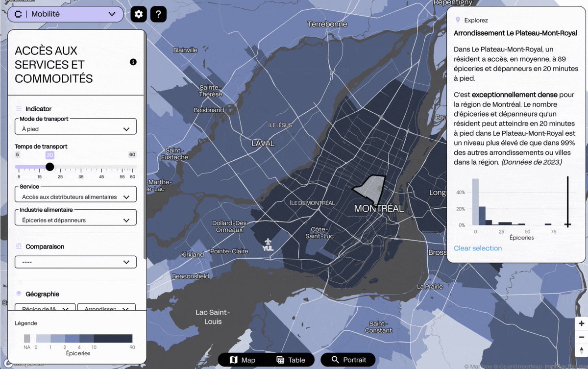
Task: Click the LAVAL map label
Action: click(263, 144)
